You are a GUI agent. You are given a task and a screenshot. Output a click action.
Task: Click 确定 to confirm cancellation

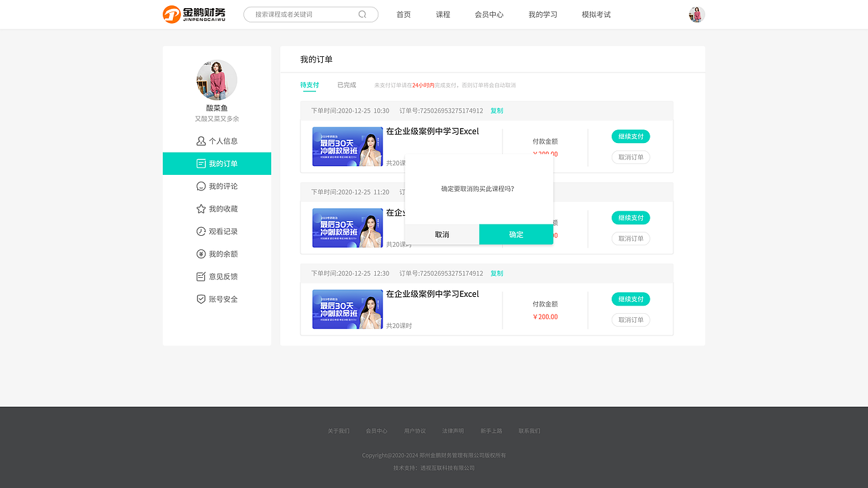click(516, 234)
